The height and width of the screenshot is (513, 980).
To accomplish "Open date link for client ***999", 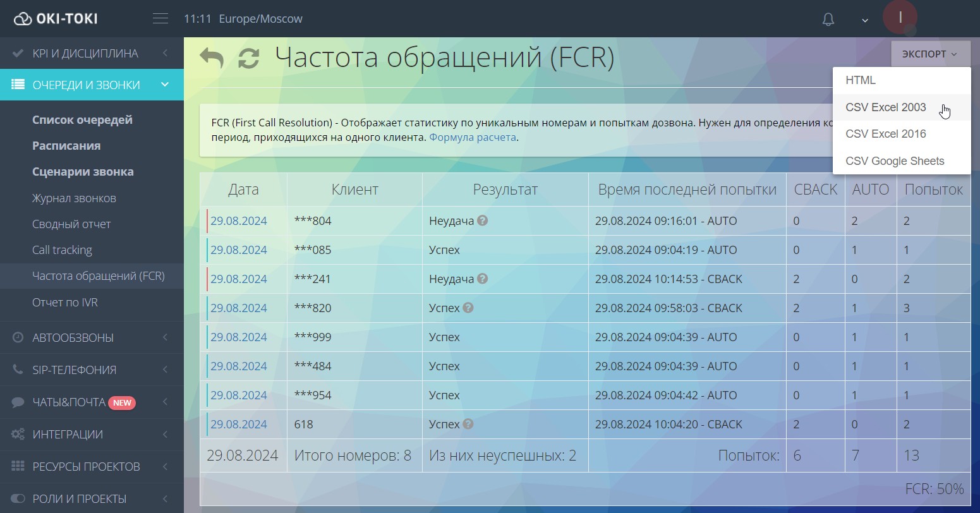I will pyautogui.click(x=239, y=337).
